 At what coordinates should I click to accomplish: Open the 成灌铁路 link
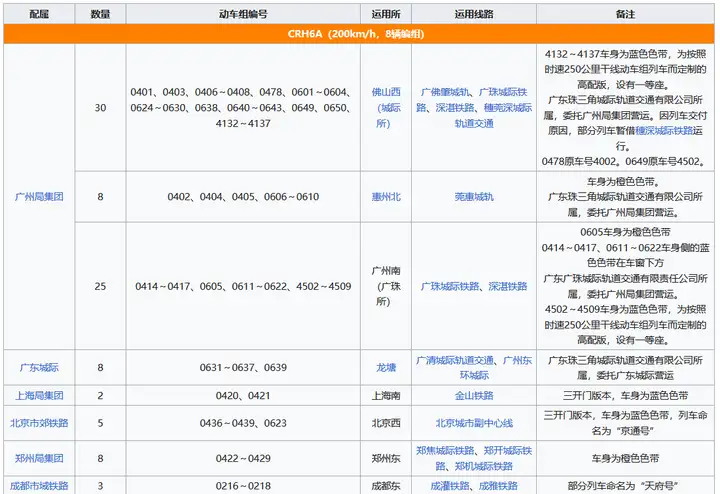click(x=450, y=486)
